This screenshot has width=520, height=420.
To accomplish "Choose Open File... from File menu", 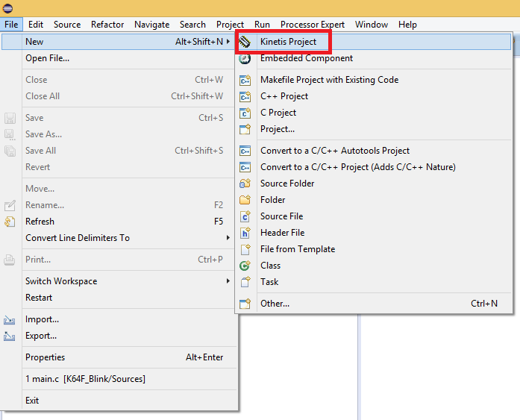I will [47, 58].
